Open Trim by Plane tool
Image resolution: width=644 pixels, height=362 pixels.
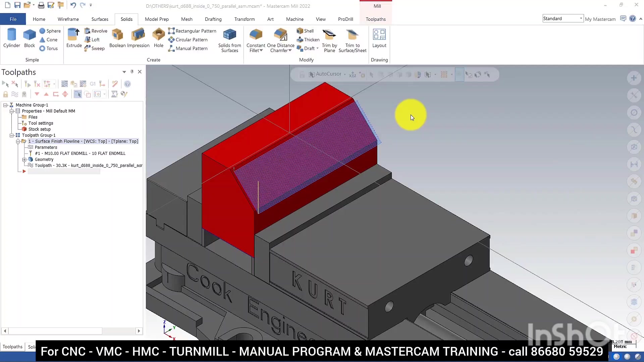[x=329, y=41]
